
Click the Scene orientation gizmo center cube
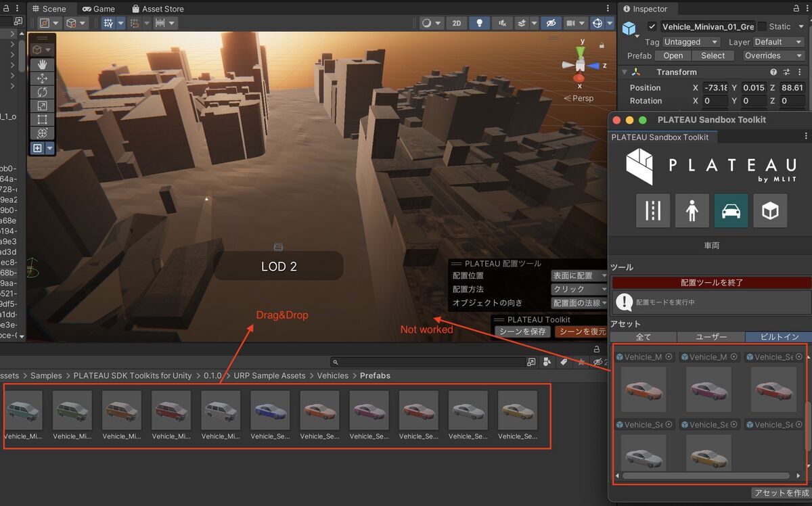point(580,66)
